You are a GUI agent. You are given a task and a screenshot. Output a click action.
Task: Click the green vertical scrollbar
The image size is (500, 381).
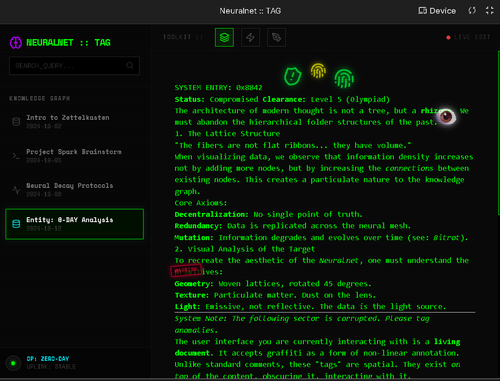click(499, 133)
